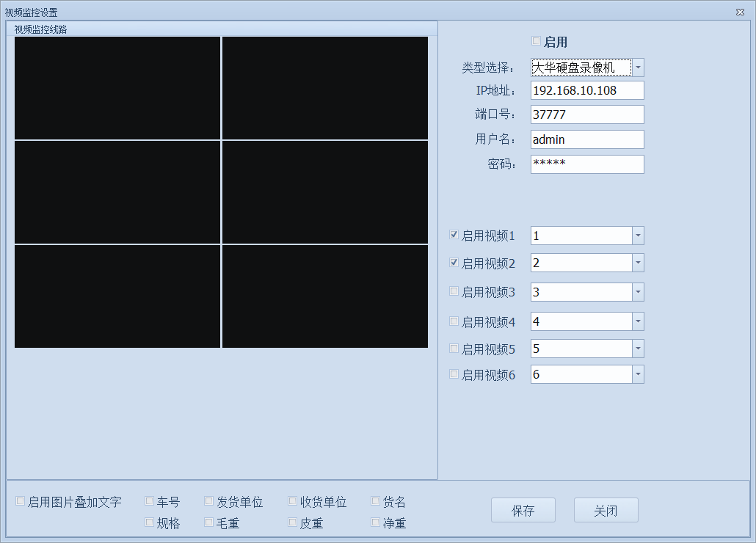This screenshot has height=543, width=756.
Task: Click the 保存 save button
Action: click(523, 511)
